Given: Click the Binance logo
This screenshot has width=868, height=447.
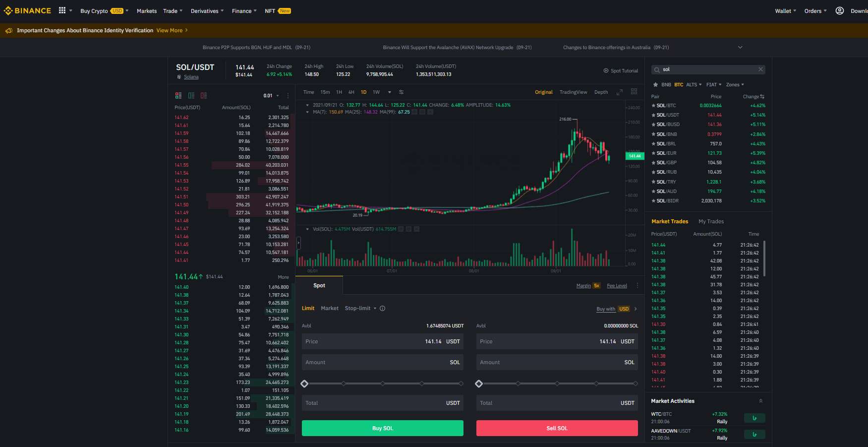Looking at the screenshot, I should [27, 10].
